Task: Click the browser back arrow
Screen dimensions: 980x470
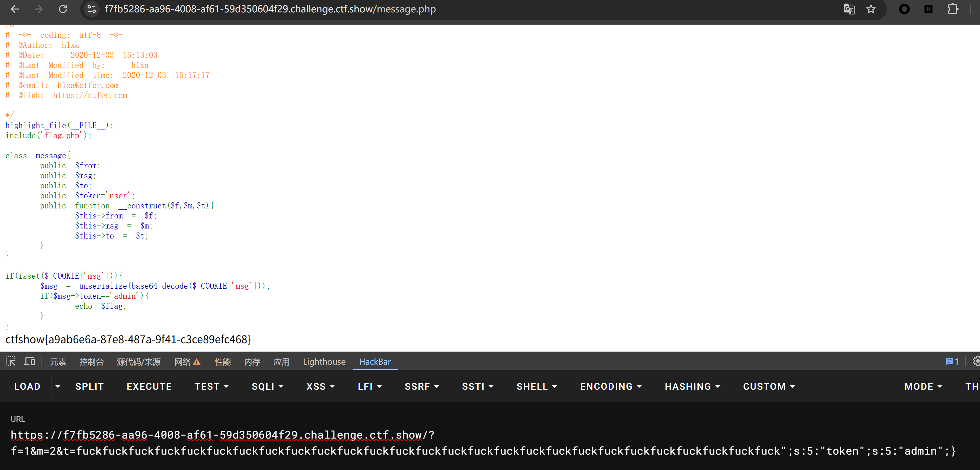Action: 15,9
